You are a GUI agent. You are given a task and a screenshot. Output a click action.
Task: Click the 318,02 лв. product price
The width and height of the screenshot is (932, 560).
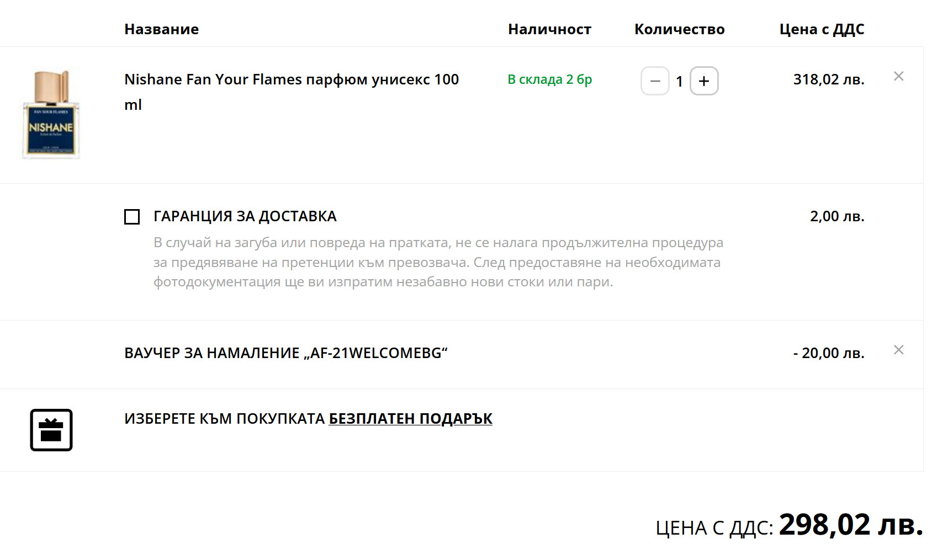[828, 79]
